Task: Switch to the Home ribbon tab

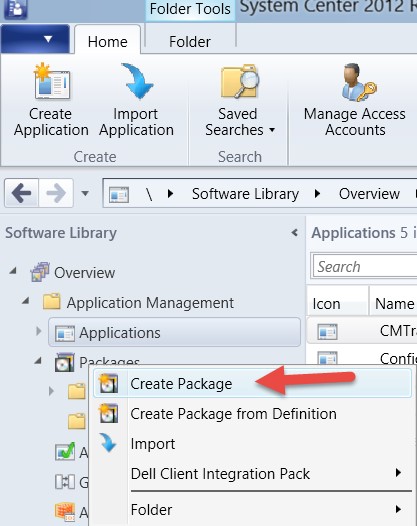Action: click(x=108, y=41)
